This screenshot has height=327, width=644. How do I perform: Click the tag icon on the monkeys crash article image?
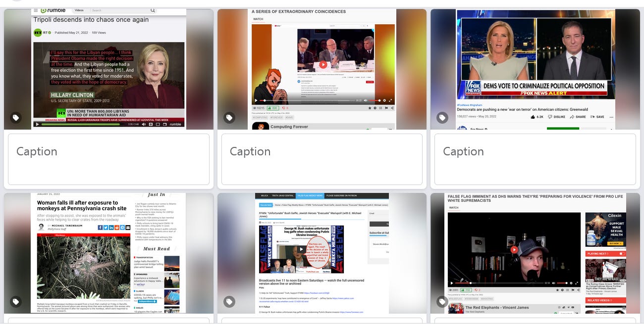[16, 301]
